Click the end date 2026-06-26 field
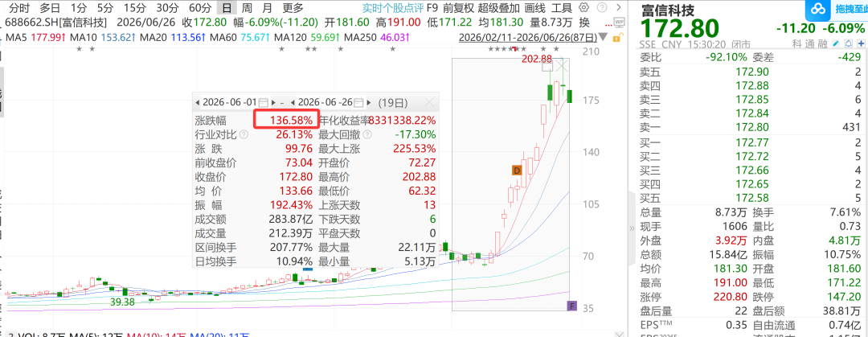The height and width of the screenshot is (337, 868). pyautogui.click(x=325, y=102)
